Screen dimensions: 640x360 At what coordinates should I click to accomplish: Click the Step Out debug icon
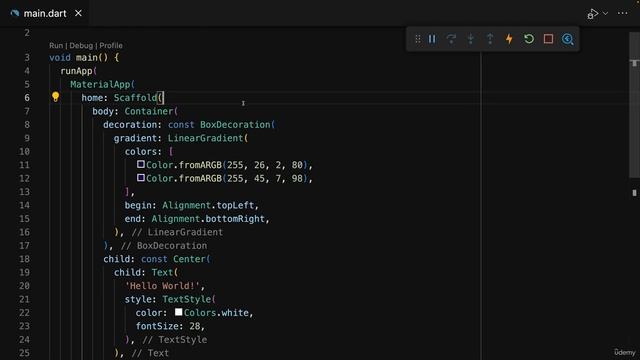point(490,39)
